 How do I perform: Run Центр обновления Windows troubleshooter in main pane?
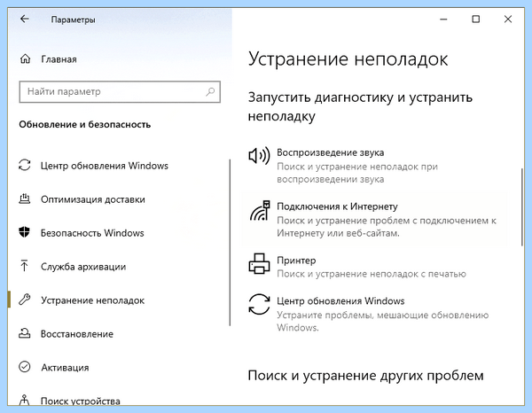(375, 314)
